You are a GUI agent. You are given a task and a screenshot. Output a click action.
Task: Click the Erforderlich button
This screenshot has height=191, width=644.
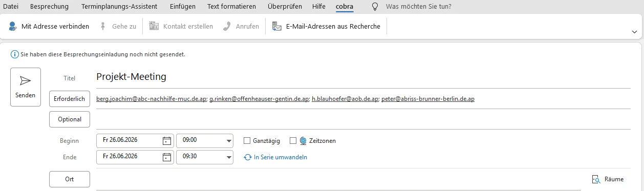tap(70, 99)
